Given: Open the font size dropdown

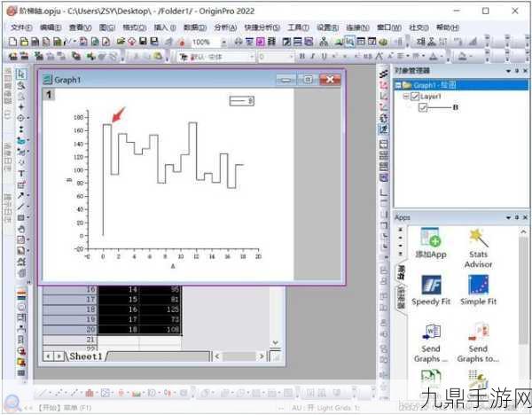Looking at the screenshot, I should click(x=292, y=57).
